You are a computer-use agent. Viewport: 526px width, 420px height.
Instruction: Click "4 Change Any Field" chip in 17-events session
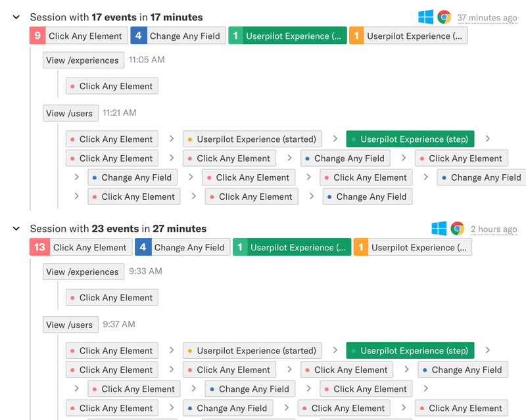[x=178, y=36]
